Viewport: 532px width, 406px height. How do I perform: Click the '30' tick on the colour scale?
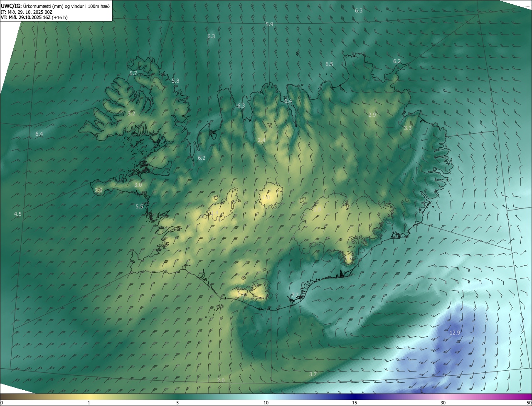pos(443,403)
